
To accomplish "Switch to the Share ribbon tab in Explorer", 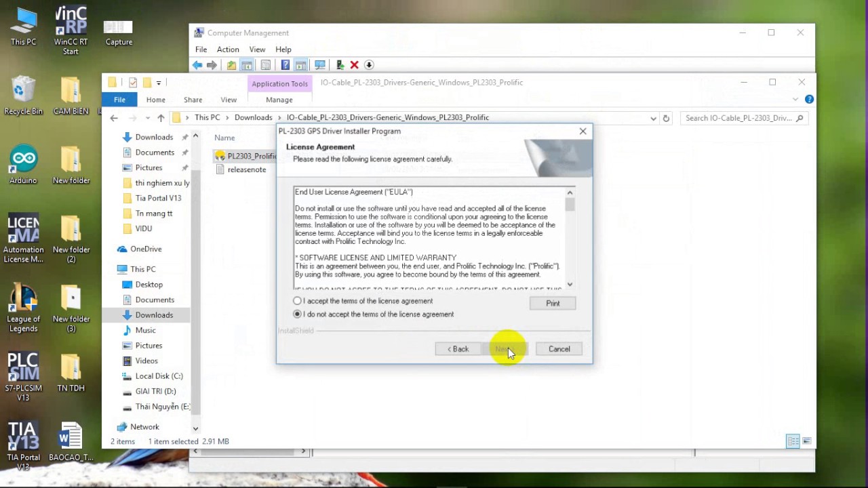I will click(x=193, y=100).
